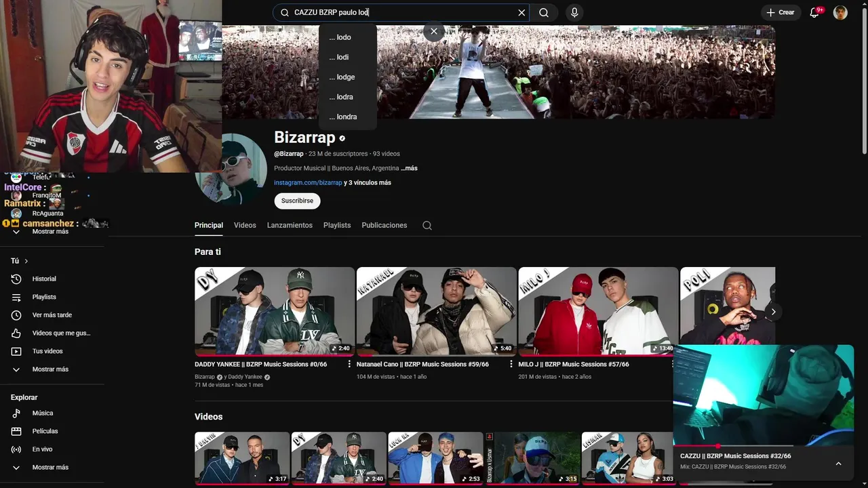Viewport: 868px width, 488px height.
Task: Open Ver más tarde in sidebar
Action: coord(53,315)
